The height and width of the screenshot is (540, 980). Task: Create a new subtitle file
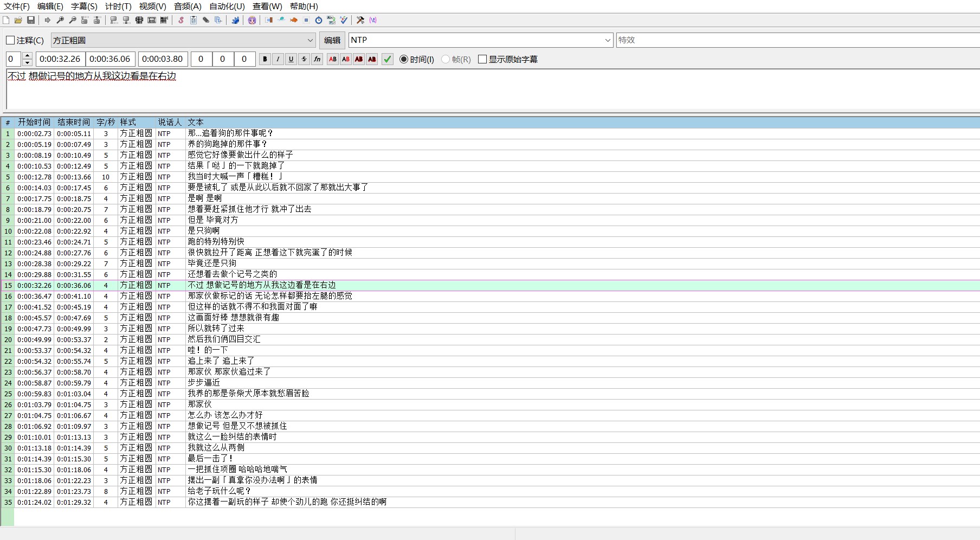[x=6, y=20]
